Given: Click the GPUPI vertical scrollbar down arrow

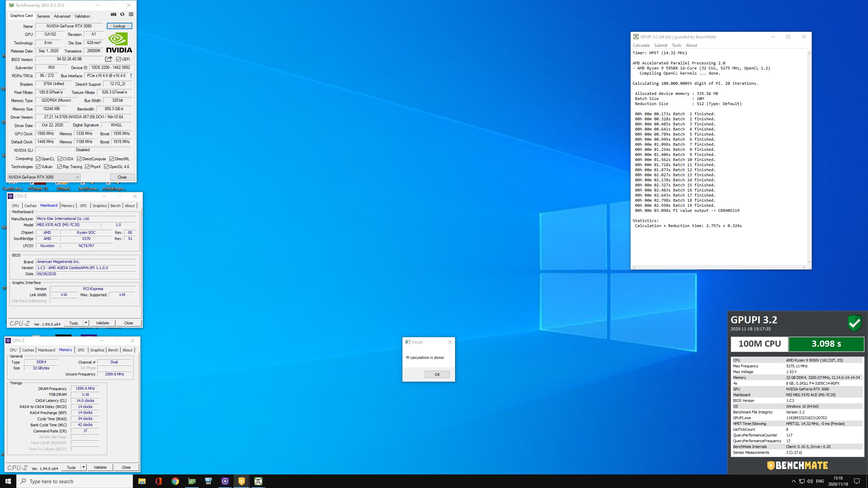Looking at the screenshot, I should [809, 262].
